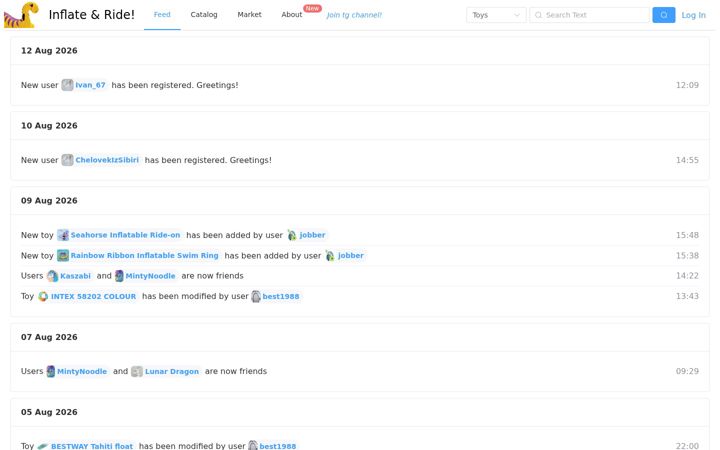Viewport: 720px width, 450px height.
Task: Click best1988 avatar in INTEX row
Action: click(256, 296)
